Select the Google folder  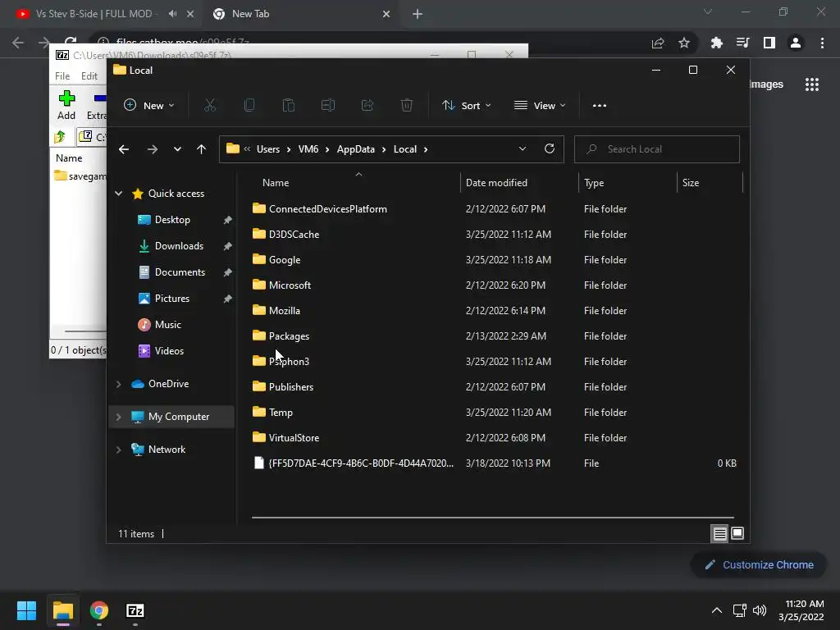pyautogui.click(x=285, y=260)
